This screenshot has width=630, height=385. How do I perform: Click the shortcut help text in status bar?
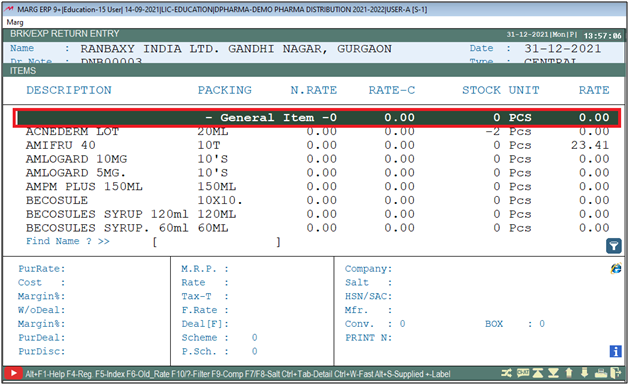tap(238, 374)
